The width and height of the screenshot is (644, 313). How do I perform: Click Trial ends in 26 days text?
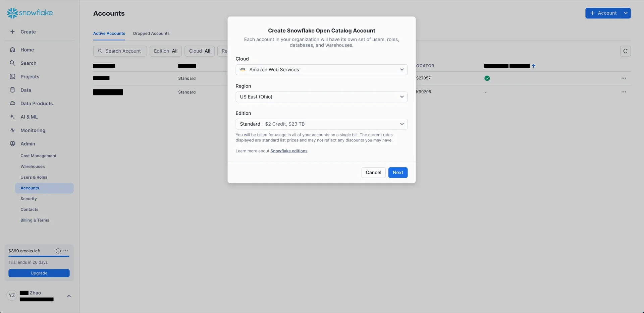pyautogui.click(x=28, y=262)
